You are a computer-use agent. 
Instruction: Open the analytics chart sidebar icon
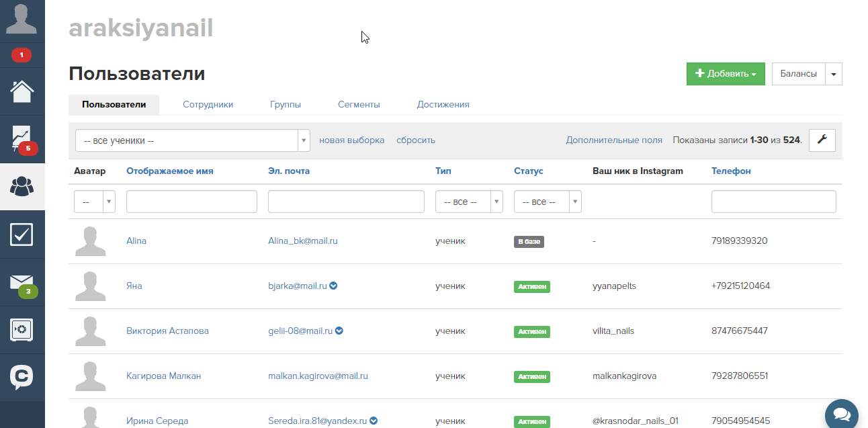click(22, 138)
